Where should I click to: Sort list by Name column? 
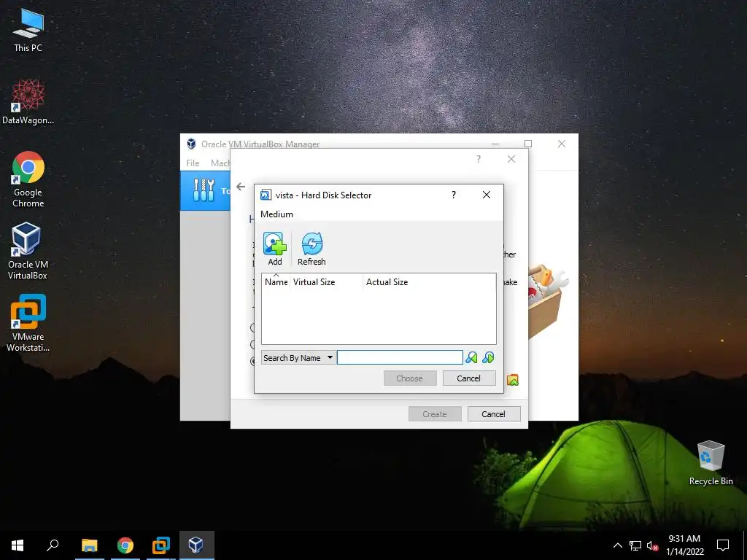[x=276, y=282]
